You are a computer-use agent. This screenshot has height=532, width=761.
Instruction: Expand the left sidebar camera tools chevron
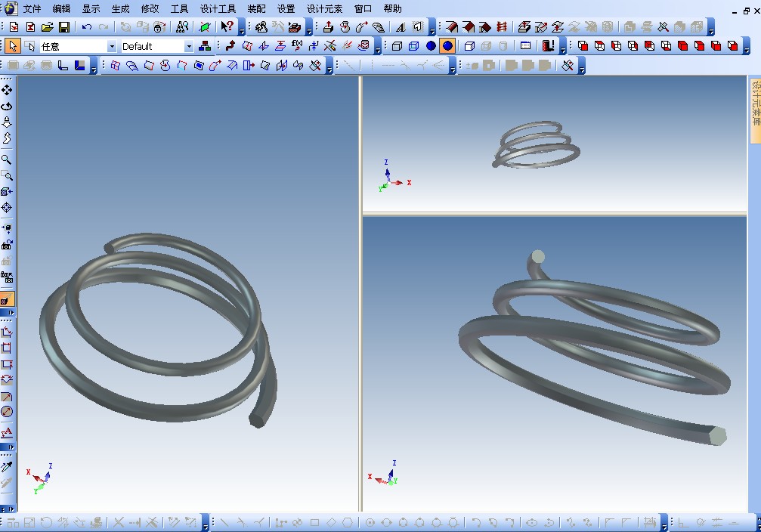pos(9,313)
